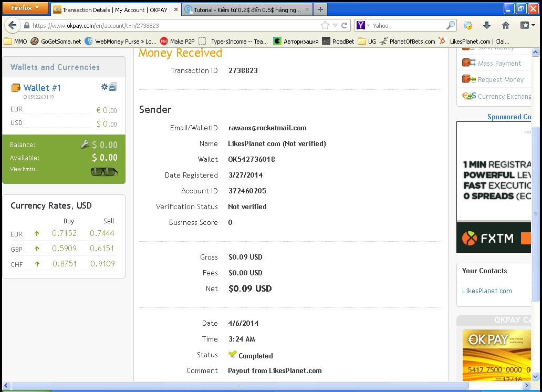Open the Firefox application menu dropdown
This screenshot has width=542, height=392.
click(x=26, y=8)
